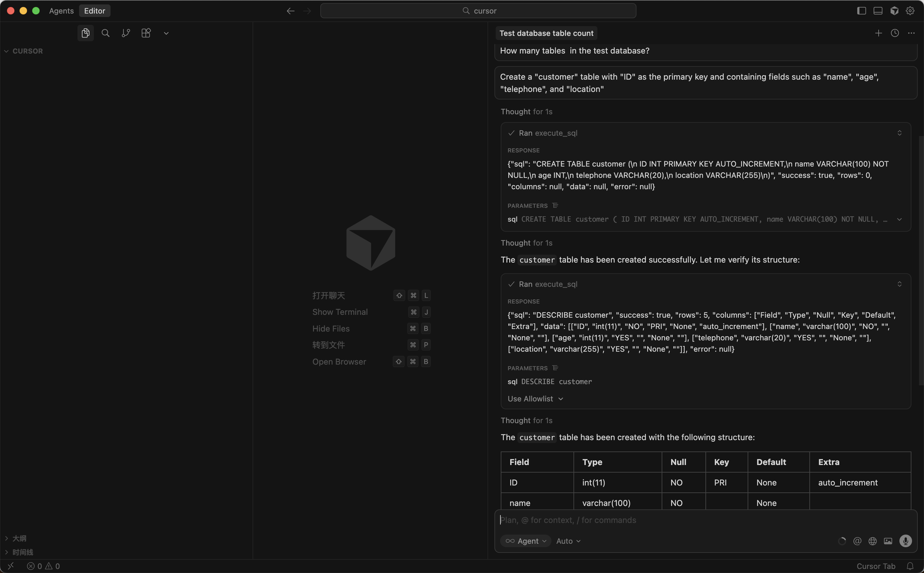Open the Source Control branch icon
Viewport: 924px width, 573px height.
point(126,33)
